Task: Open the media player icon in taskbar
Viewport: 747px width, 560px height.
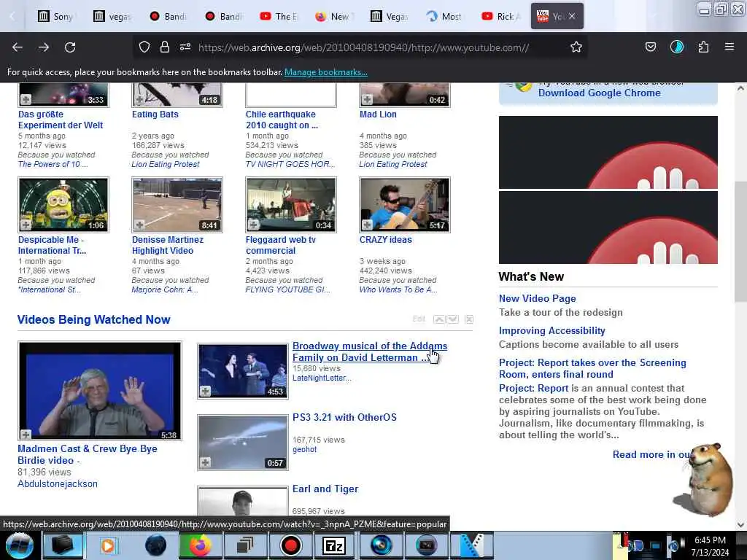Action: click(108, 545)
